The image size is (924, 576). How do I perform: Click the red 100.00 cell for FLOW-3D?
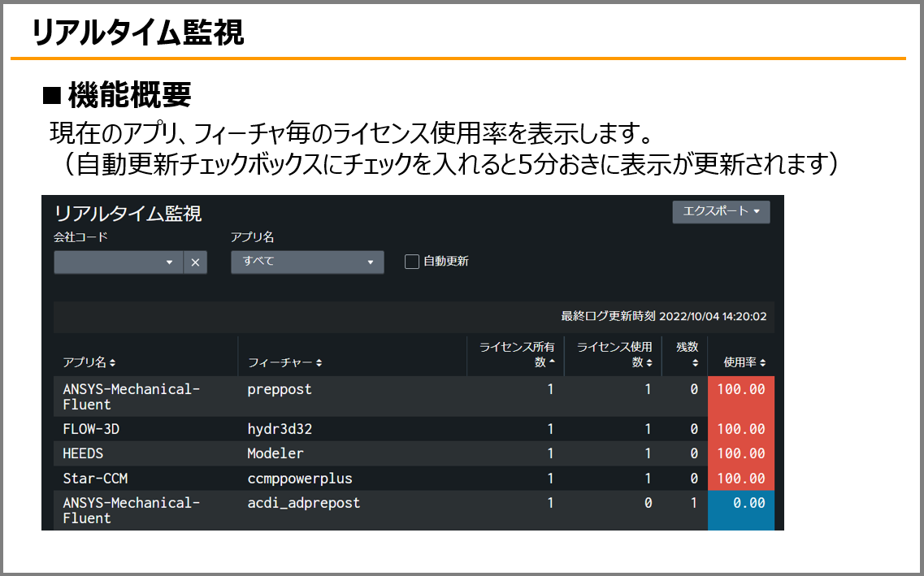[740, 429]
